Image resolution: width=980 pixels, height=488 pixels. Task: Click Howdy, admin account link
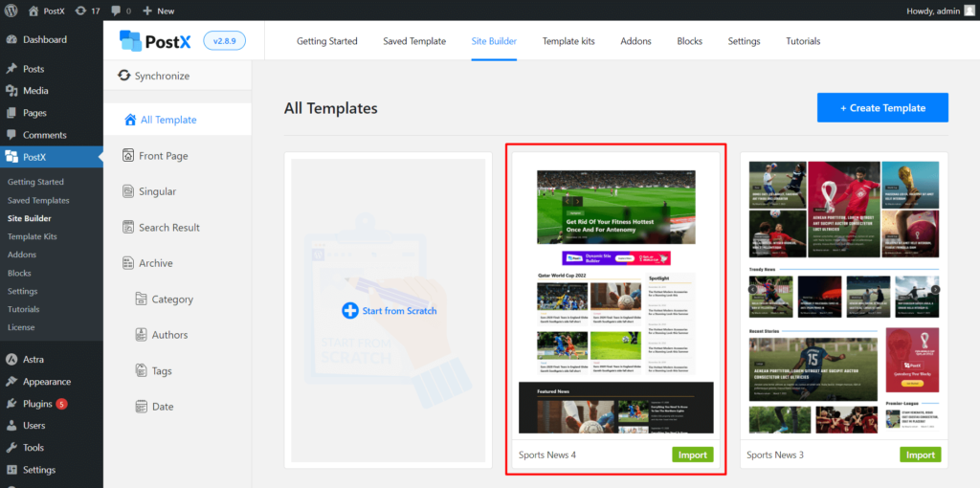point(933,11)
